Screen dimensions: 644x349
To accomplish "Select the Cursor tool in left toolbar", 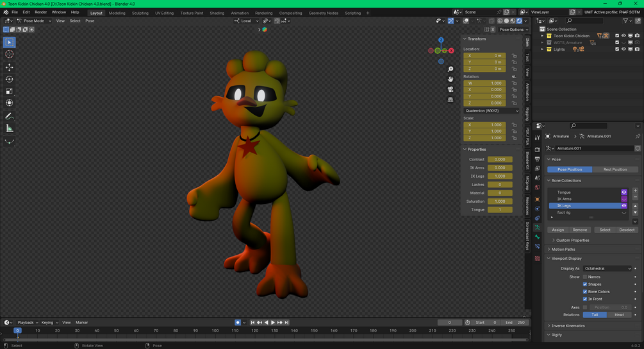I will click(9, 55).
